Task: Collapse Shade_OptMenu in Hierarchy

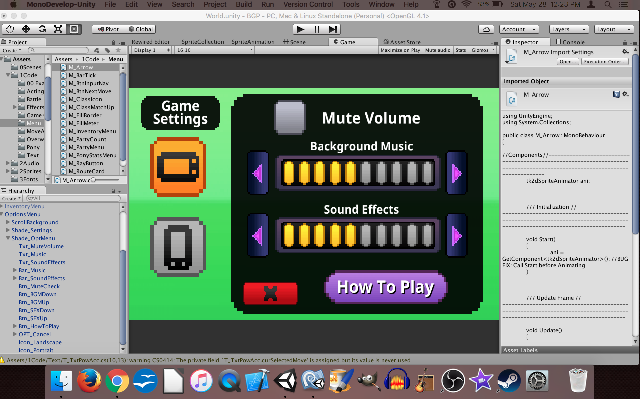Action: (x=8, y=238)
